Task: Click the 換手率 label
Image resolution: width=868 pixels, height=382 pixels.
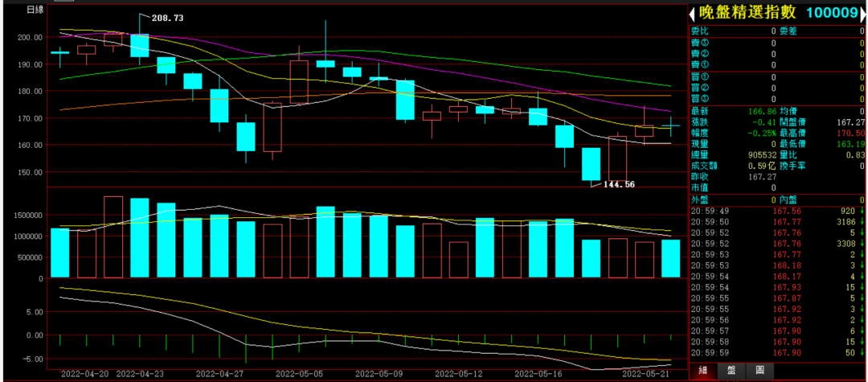Action: click(x=792, y=166)
